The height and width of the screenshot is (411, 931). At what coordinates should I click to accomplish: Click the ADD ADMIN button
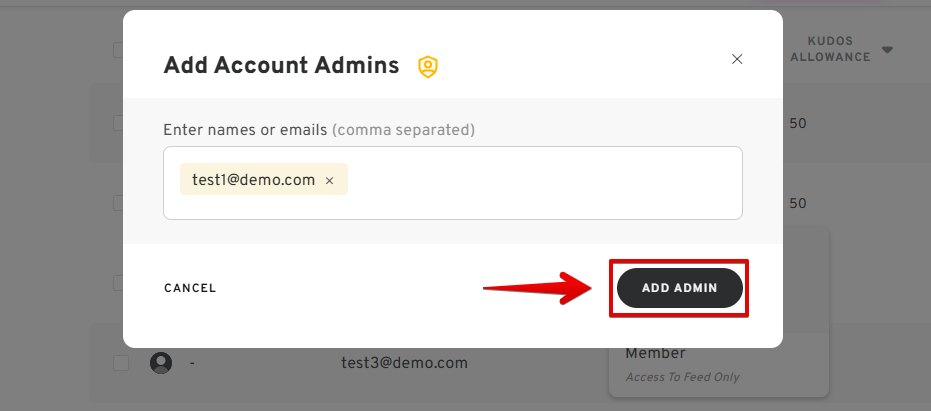(679, 287)
